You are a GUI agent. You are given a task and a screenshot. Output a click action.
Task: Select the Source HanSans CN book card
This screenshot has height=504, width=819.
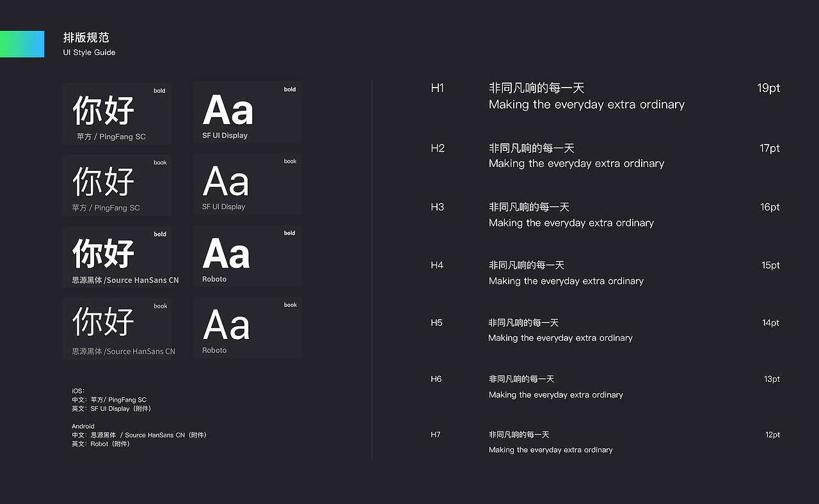(x=118, y=328)
